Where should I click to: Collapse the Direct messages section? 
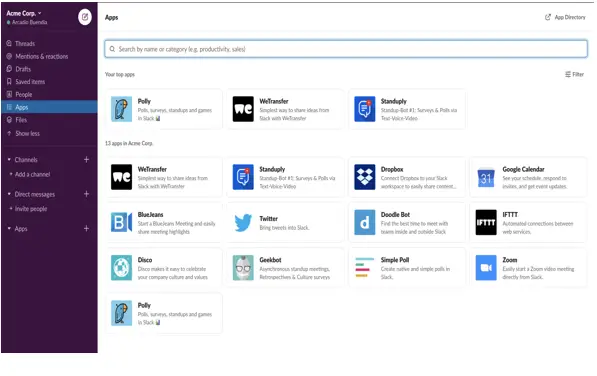point(9,194)
